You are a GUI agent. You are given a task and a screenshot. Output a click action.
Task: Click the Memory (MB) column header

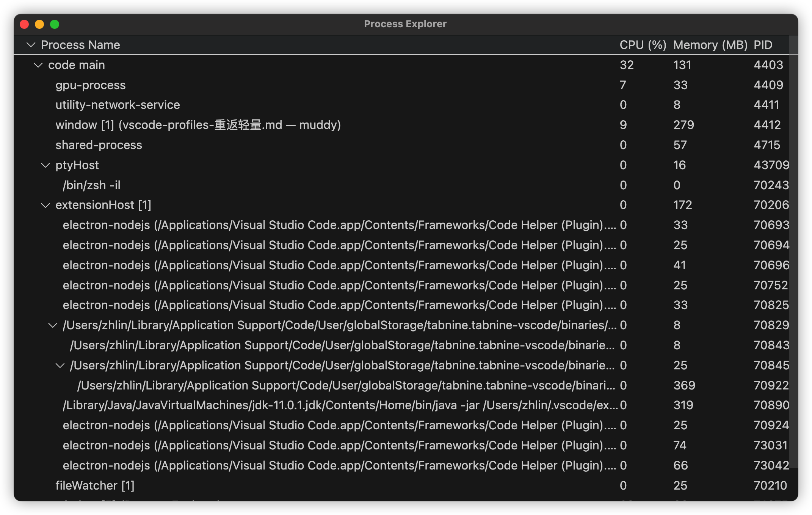coord(710,45)
